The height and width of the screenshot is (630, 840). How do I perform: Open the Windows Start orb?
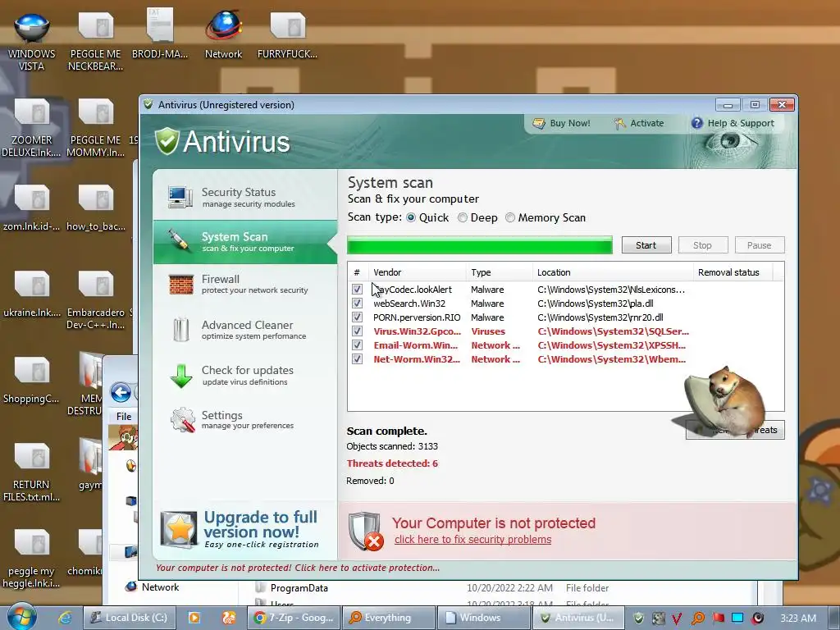point(22,617)
